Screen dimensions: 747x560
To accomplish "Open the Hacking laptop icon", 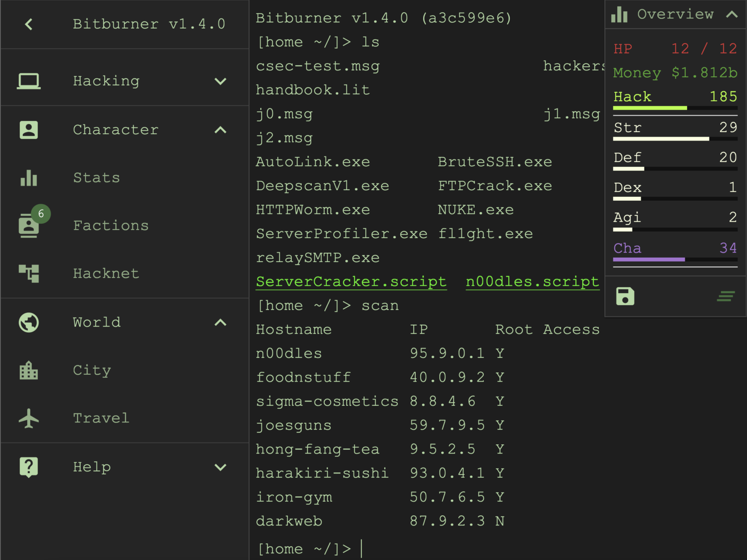I will pos(29,81).
